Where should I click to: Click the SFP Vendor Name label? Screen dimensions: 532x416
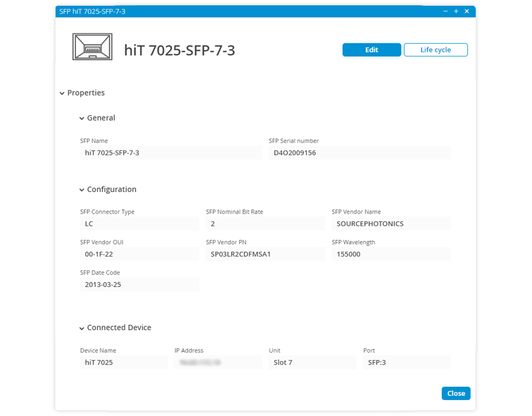356,212
